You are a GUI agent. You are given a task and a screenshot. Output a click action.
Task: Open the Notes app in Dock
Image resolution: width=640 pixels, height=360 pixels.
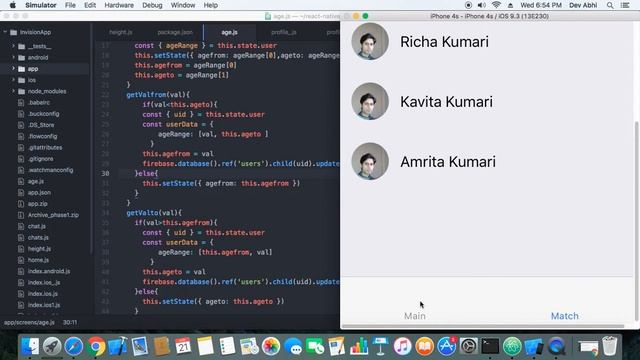click(205, 346)
